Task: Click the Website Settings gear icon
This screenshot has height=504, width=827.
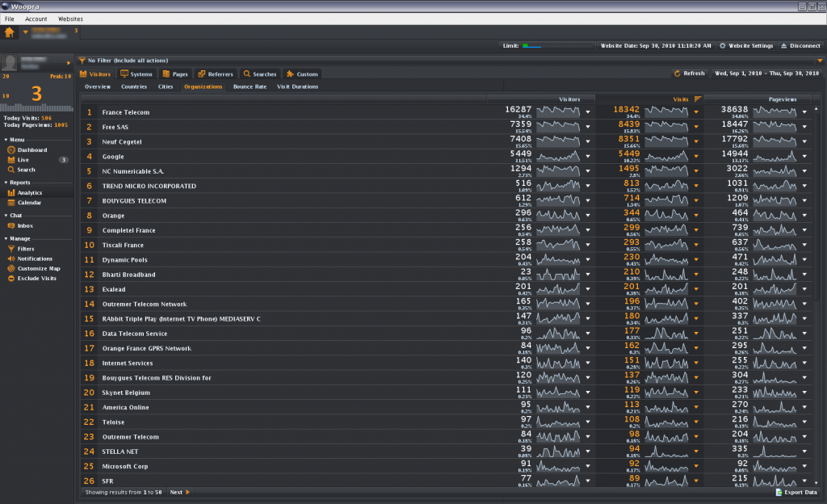Action: [x=723, y=46]
